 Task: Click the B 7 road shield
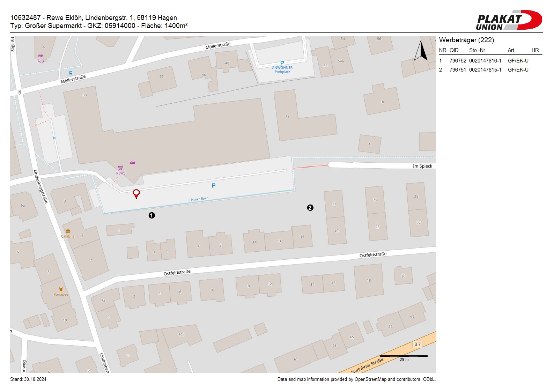[418, 344]
